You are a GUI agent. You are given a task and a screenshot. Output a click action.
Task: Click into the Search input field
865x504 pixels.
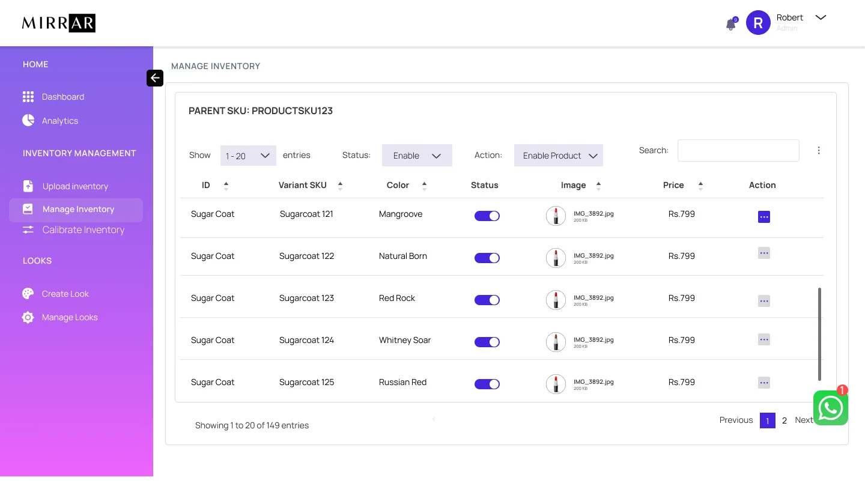738,150
